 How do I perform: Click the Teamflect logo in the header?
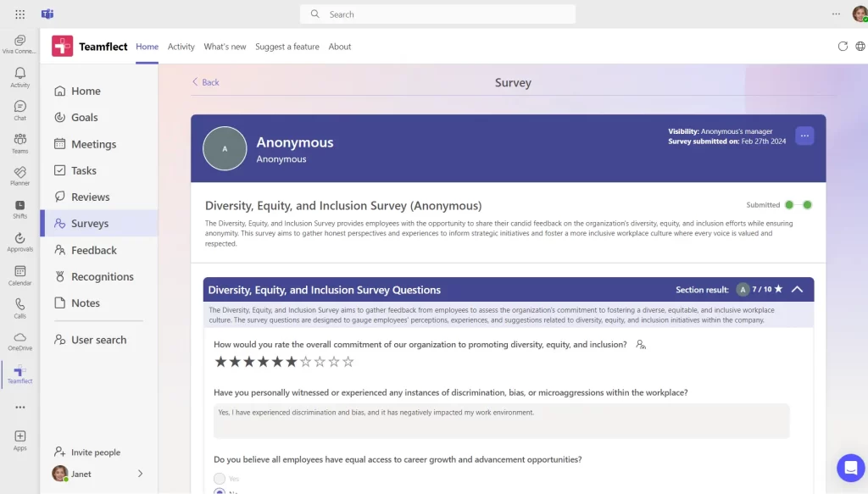point(62,47)
